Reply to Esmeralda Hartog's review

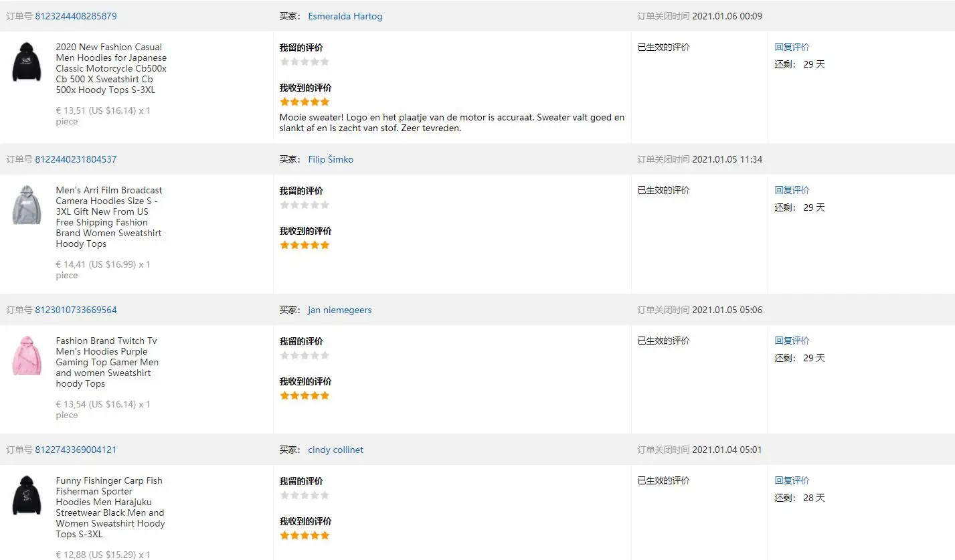792,47
